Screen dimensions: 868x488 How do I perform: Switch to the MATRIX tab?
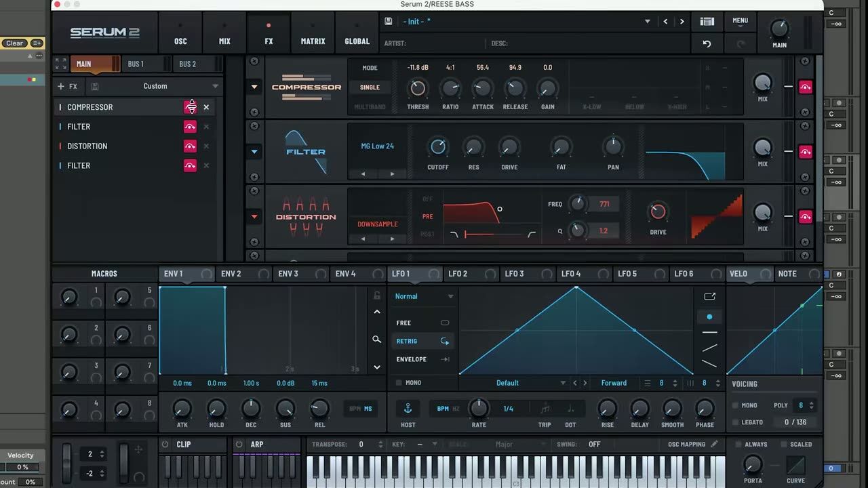coord(313,33)
